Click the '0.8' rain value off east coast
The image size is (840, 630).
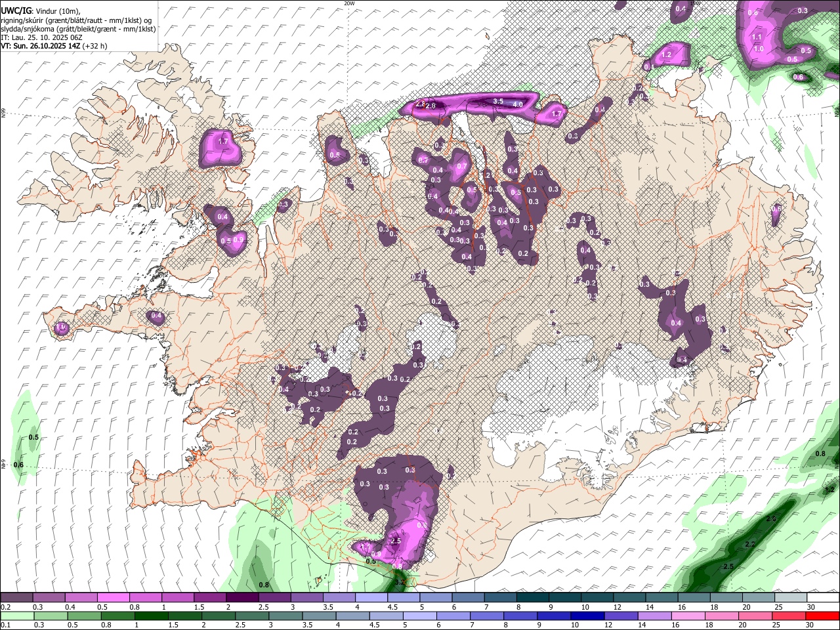pyautogui.click(x=820, y=454)
